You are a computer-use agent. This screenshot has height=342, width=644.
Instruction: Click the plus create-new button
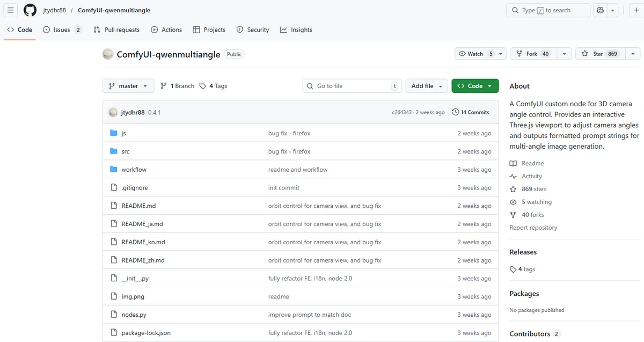coord(636,10)
